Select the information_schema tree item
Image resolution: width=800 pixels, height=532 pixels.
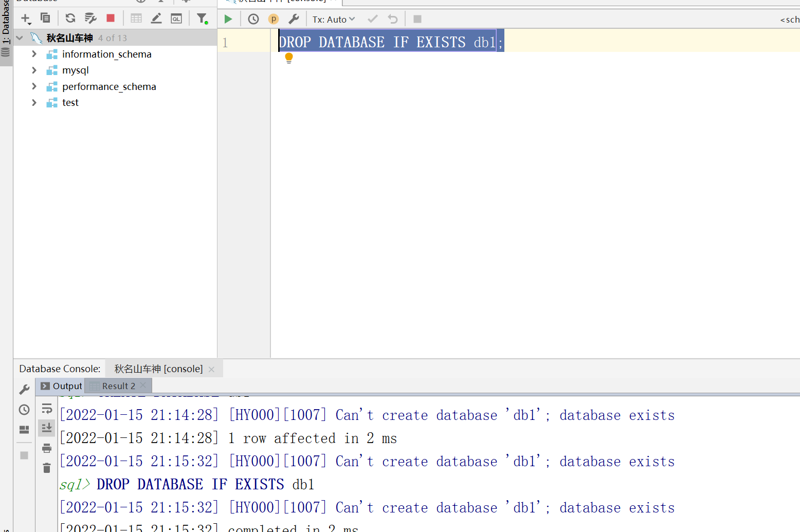[106, 54]
